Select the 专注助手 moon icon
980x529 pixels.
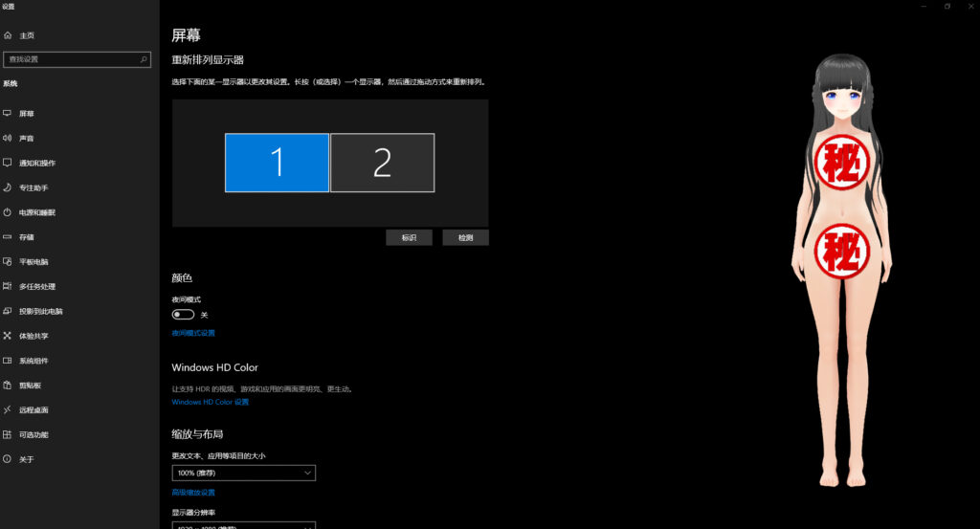(8, 187)
